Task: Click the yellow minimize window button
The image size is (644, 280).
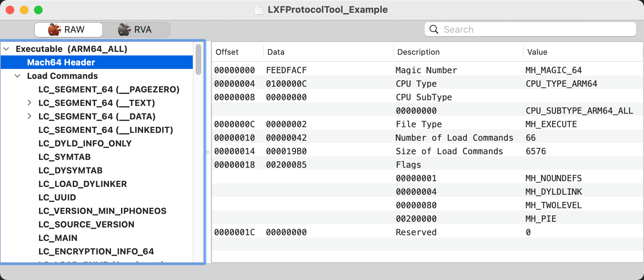Action: point(24,10)
